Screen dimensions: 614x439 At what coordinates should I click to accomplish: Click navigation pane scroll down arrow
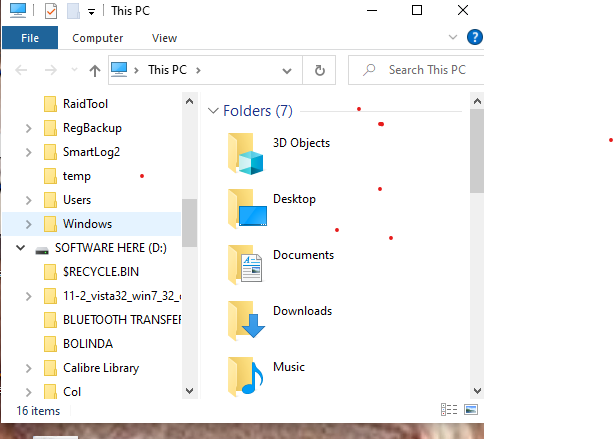point(190,390)
